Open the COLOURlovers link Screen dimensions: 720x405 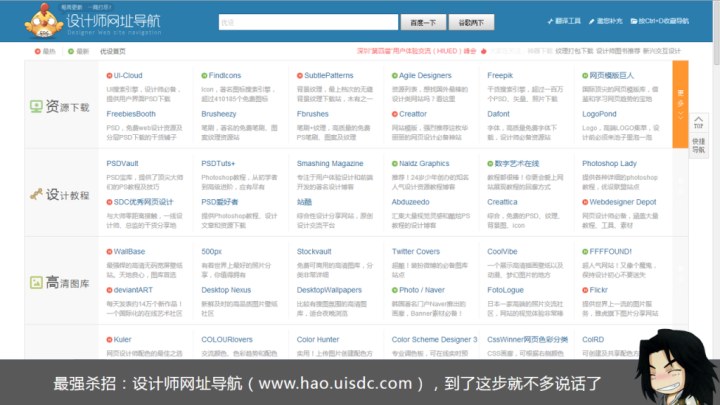tap(227, 340)
